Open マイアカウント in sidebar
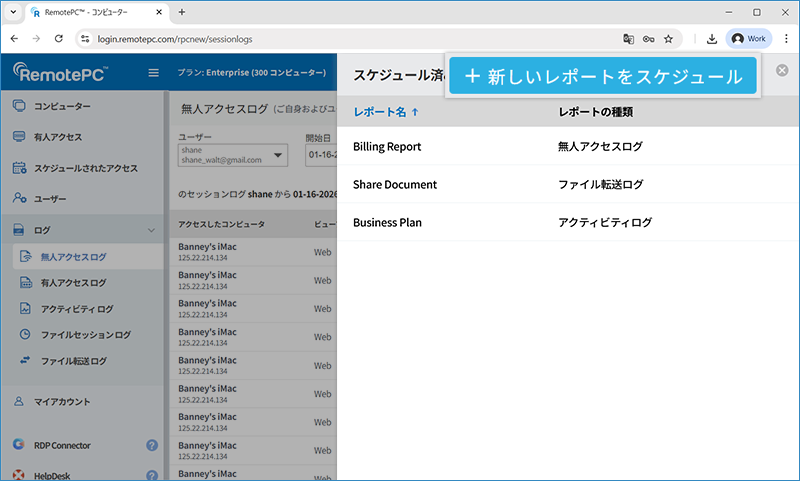This screenshot has height=481, width=800. pos(62,401)
